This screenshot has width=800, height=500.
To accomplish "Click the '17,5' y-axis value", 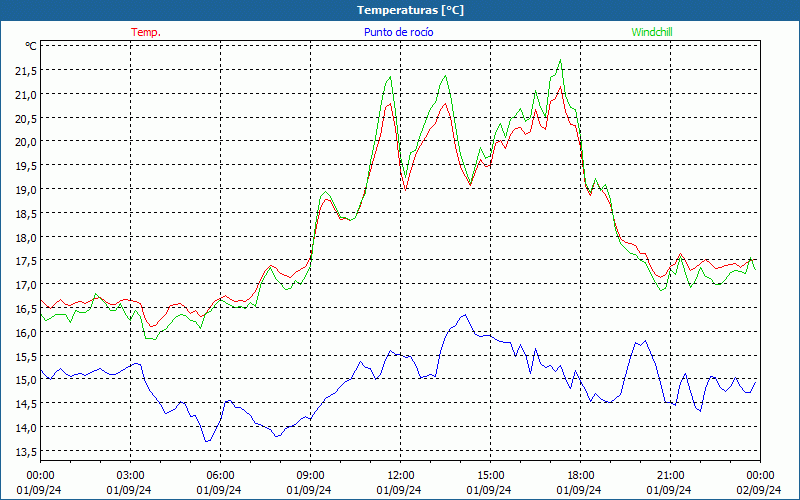I will pyautogui.click(x=26, y=261).
